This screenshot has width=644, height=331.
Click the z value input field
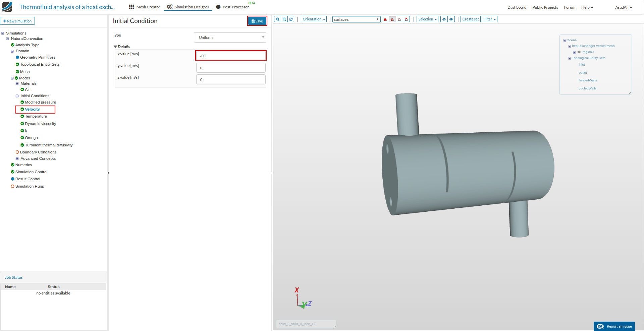[231, 79]
